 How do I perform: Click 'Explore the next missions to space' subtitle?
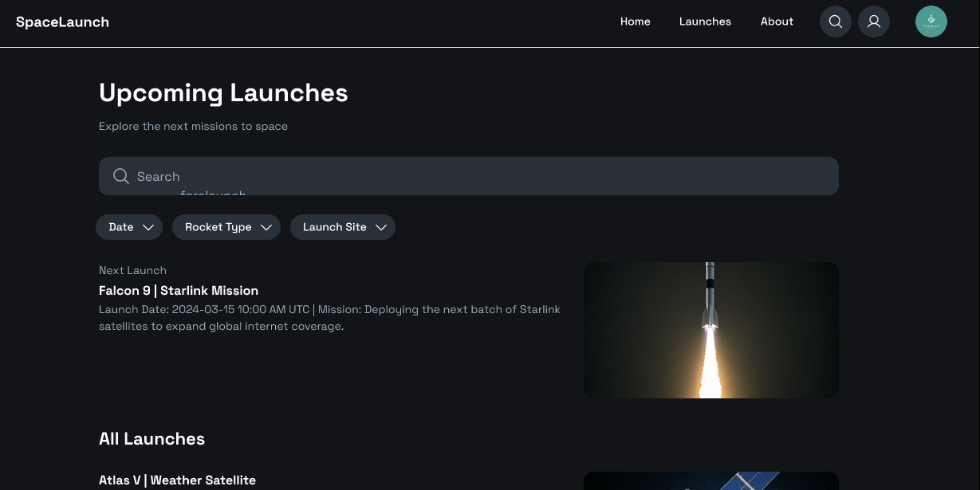(193, 126)
